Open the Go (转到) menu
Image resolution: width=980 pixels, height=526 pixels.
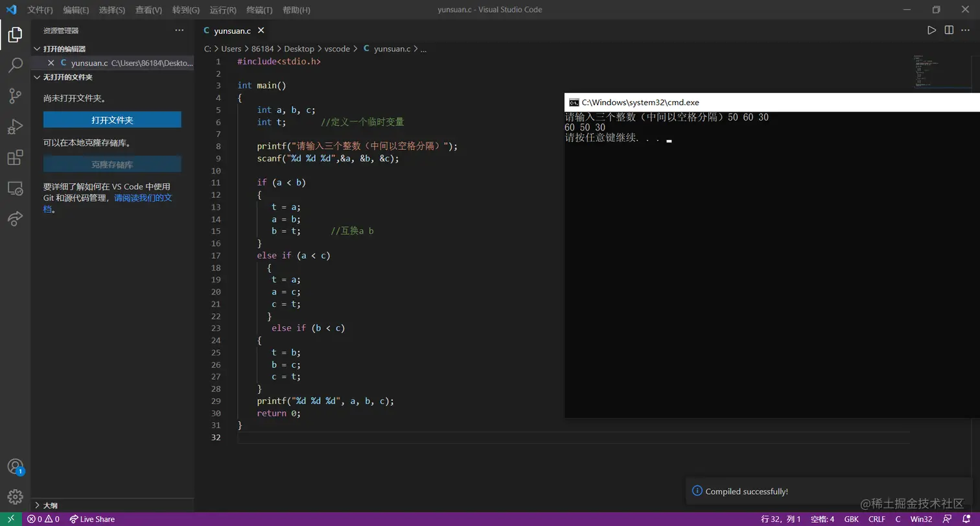(x=186, y=10)
